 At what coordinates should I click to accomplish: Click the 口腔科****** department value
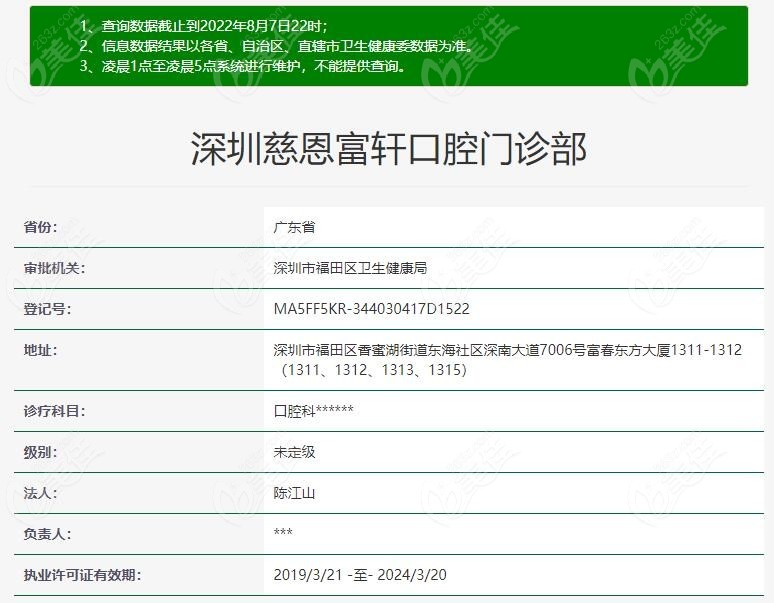point(314,411)
